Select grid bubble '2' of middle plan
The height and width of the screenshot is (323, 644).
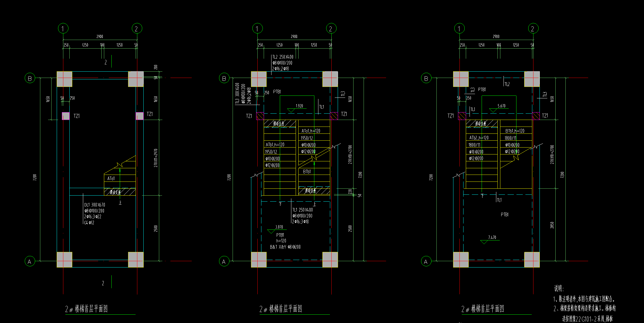pyautogui.click(x=331, y=28)
